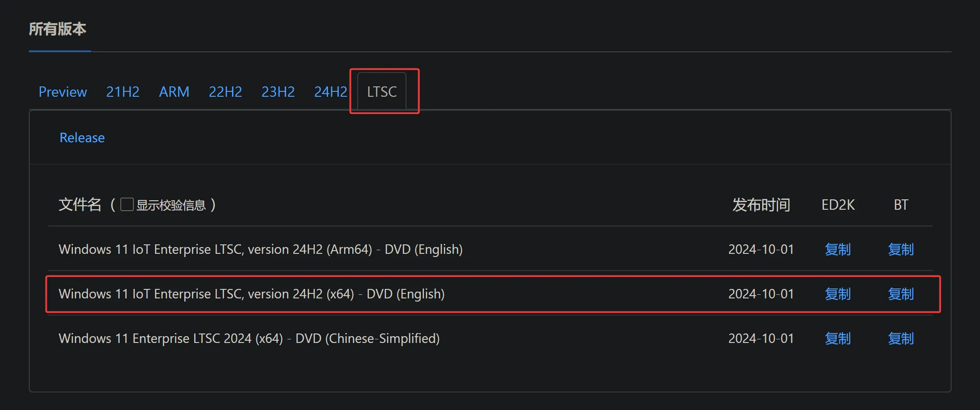Copy BT link for Arm64 IoT LTSC
This screenshot has width=980, height=410.
point(901,249)
